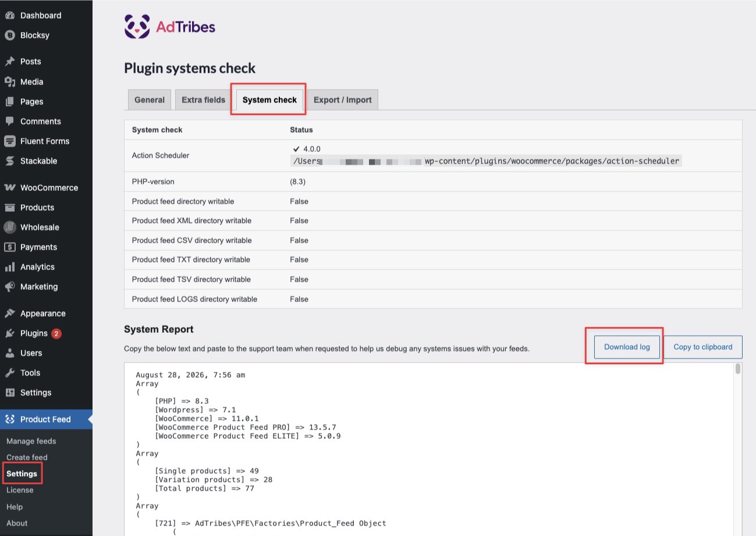756x536 pixels.
Task: Click the August 28, 2026 timestamp line
Action: pyautogui.click(x=190, y=375)
